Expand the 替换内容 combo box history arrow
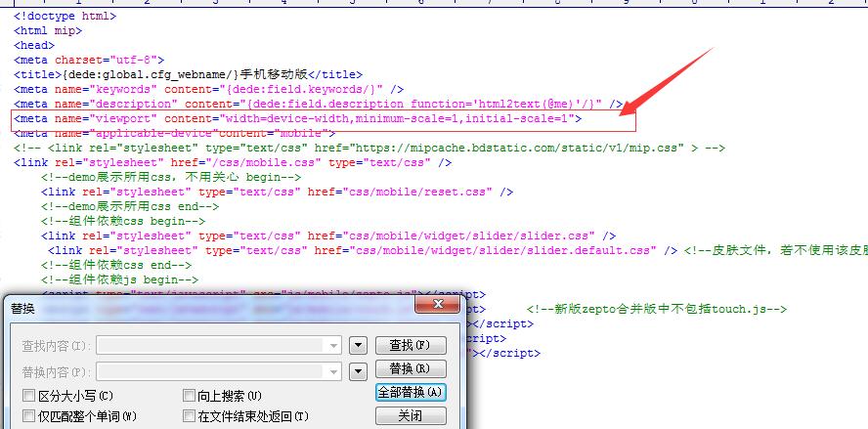Screen dimensions: 868x429 click(335, 370)
